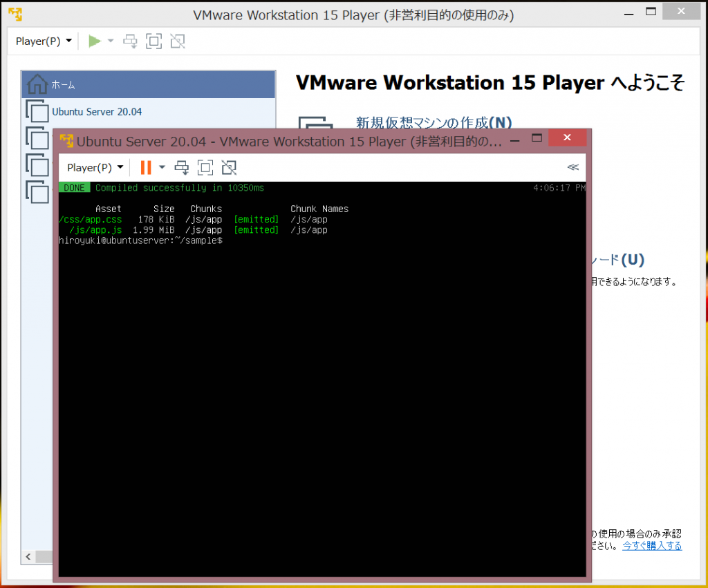This screenshot has height=588, width=708.
Task: Click the green power-on play button
Action: click(94, 41)
